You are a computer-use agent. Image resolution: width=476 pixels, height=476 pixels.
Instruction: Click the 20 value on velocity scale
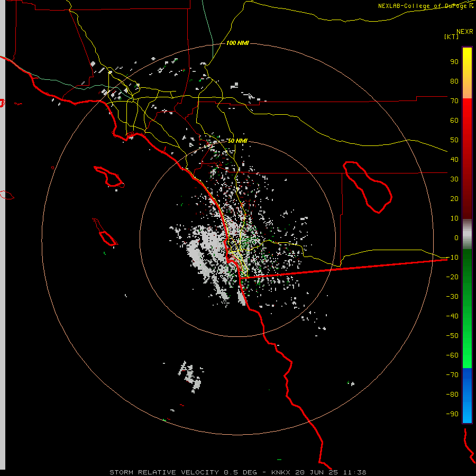[x=454, y=198]
